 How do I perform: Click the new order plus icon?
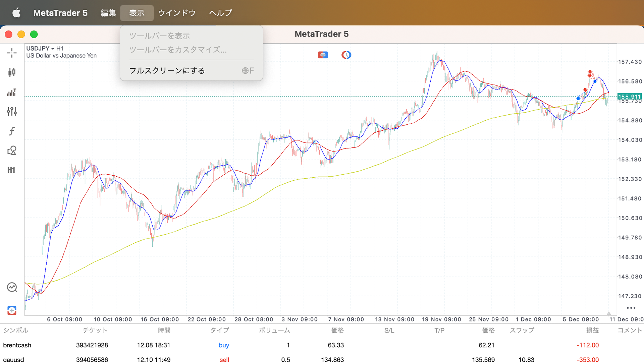12,310
